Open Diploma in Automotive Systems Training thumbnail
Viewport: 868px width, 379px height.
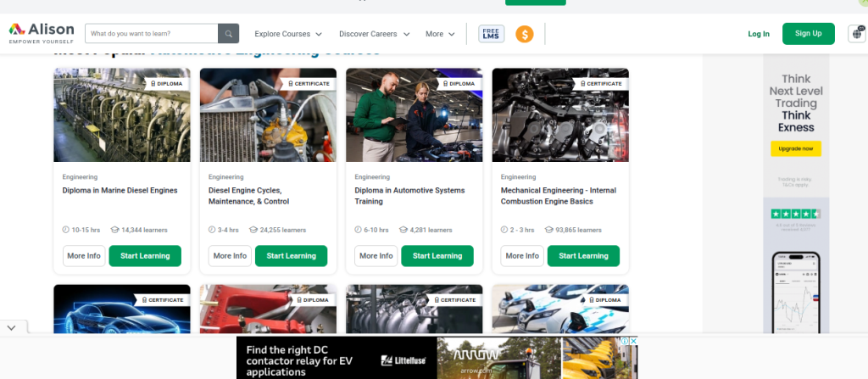tap(414, 114)
